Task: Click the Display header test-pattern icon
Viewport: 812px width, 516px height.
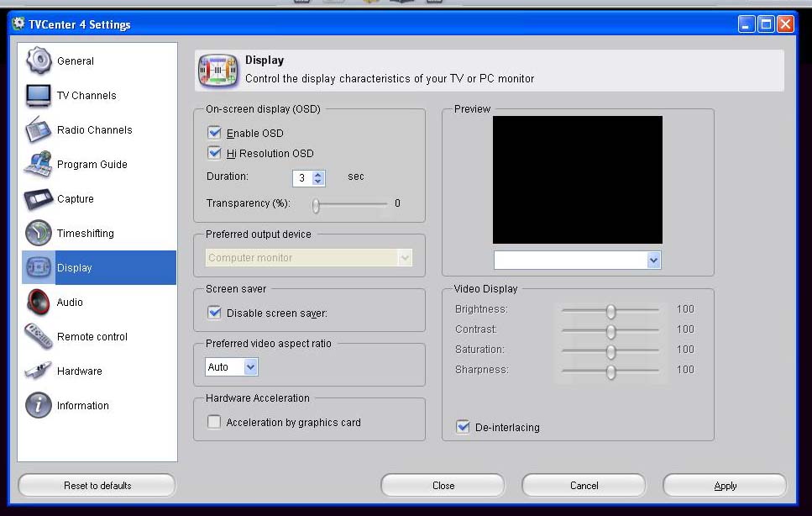Action: tap(218, 70)
